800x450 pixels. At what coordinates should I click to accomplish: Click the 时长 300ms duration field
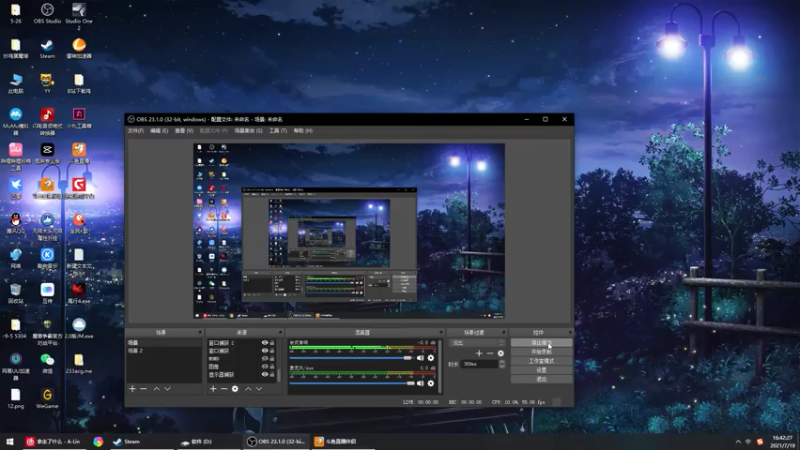pos(480,364)
